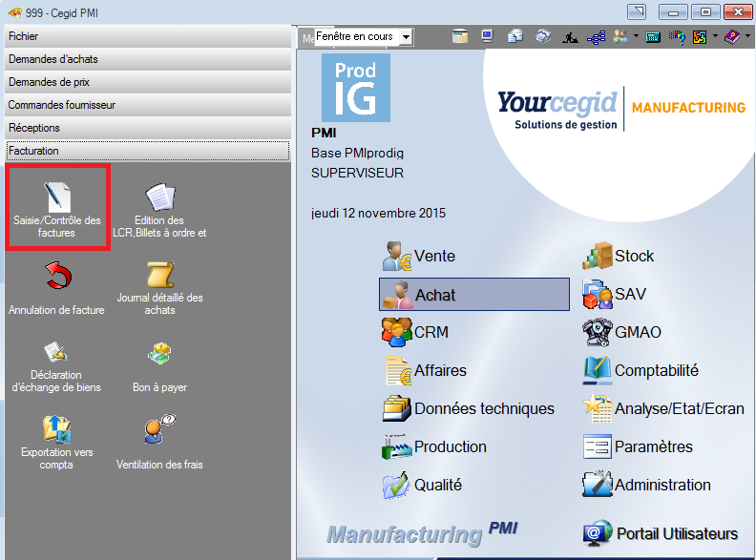Click the window pin button in title bar
This screenshot has height=560, width=756.
click(x=637, y=11)
